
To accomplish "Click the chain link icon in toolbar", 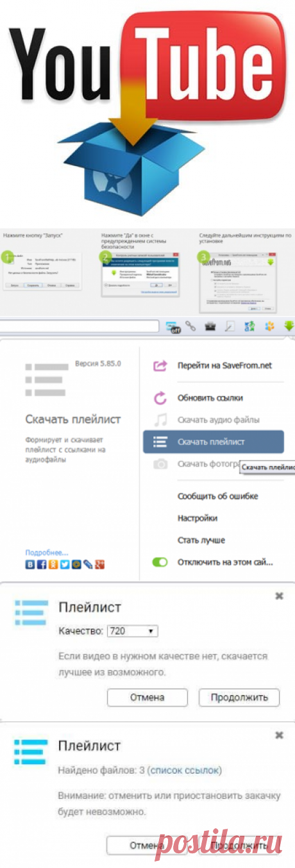I will click(x=190, y=326).
